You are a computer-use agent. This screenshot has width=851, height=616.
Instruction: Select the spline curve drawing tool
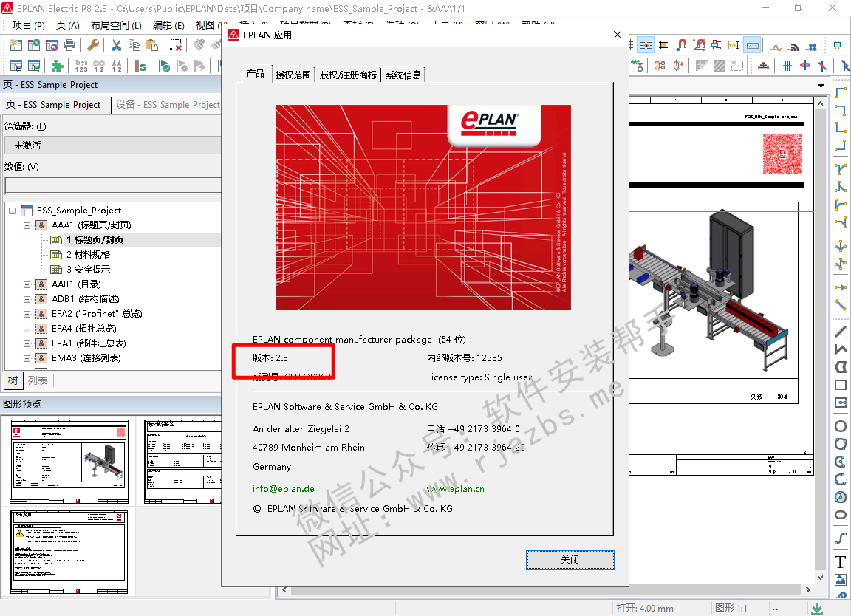pos(841,538)
